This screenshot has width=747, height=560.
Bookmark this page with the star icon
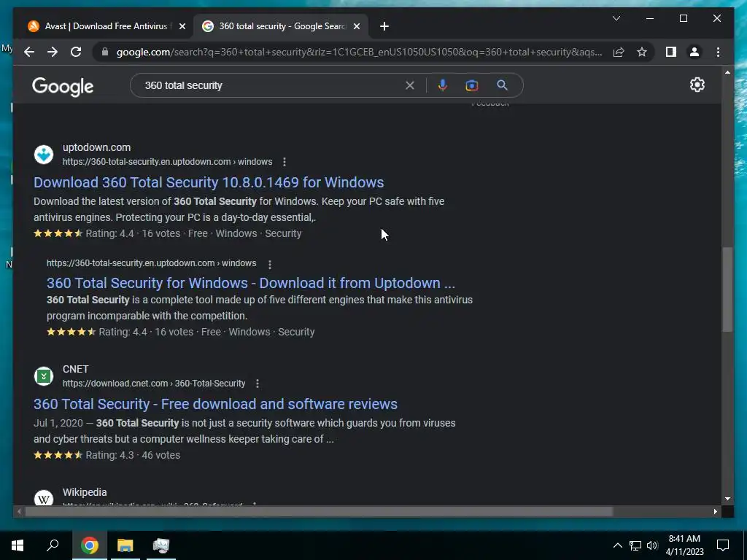(642, 52)
